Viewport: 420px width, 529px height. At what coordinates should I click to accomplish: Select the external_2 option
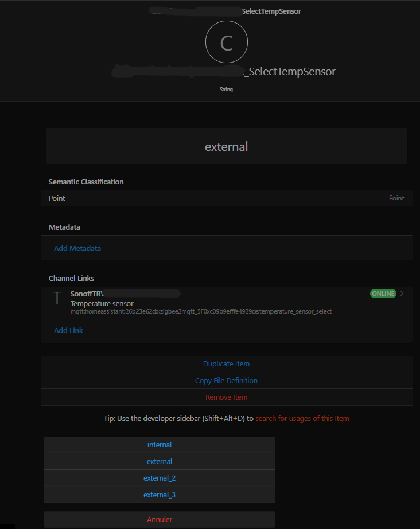[160, 478]
